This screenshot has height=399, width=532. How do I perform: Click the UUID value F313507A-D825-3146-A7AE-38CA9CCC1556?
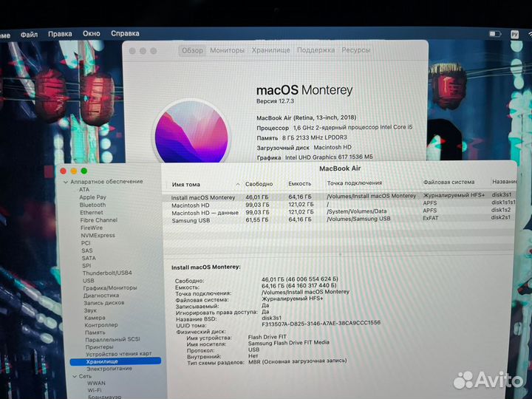pos(321,324)
